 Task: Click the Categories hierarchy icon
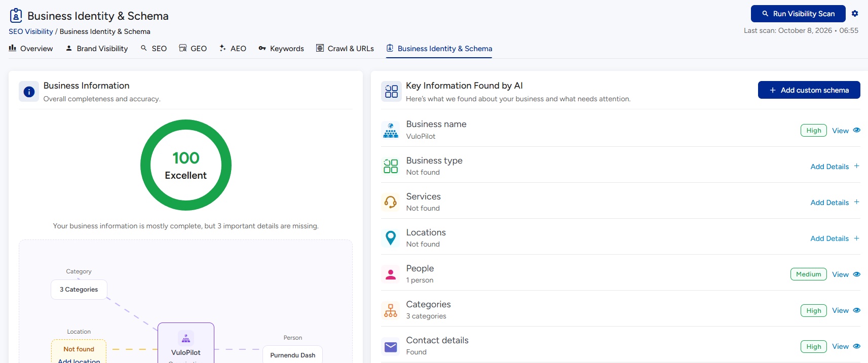coord(391,310)
